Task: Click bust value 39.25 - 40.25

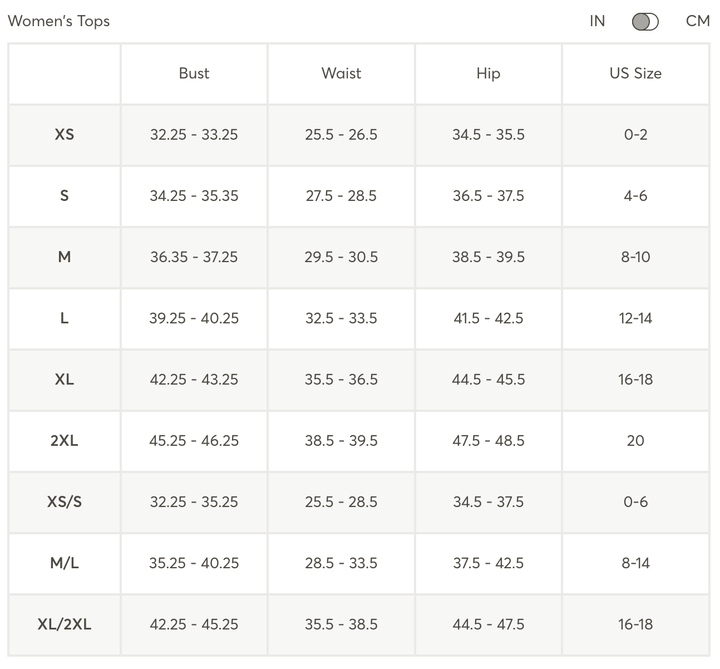Action: (x=194, y=318)
